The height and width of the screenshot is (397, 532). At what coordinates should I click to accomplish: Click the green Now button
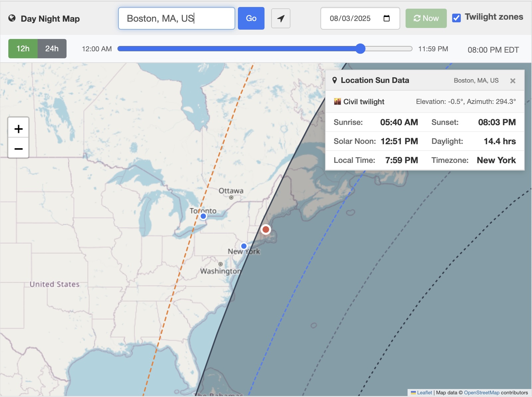[x=426, y=18]
